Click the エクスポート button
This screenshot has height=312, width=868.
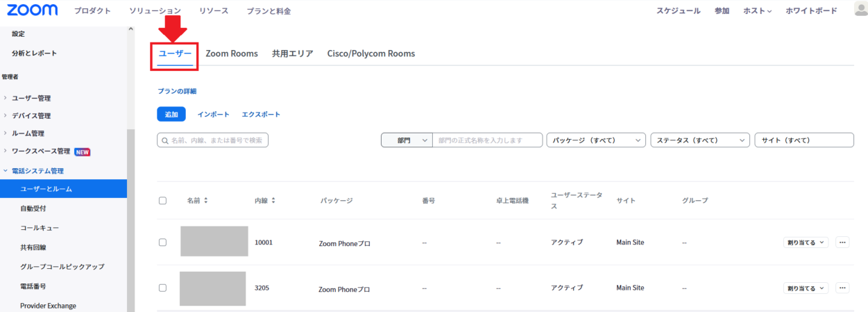coord(261,114)
